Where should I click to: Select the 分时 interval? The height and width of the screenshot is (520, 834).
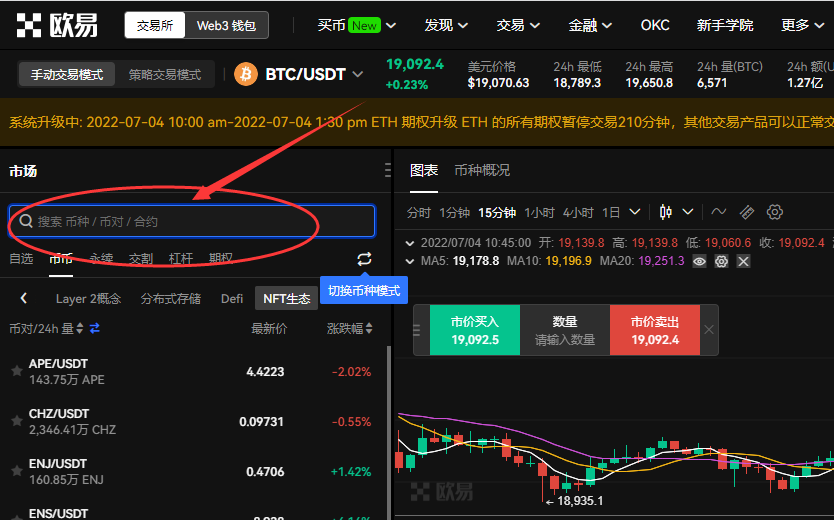(419, 213)
